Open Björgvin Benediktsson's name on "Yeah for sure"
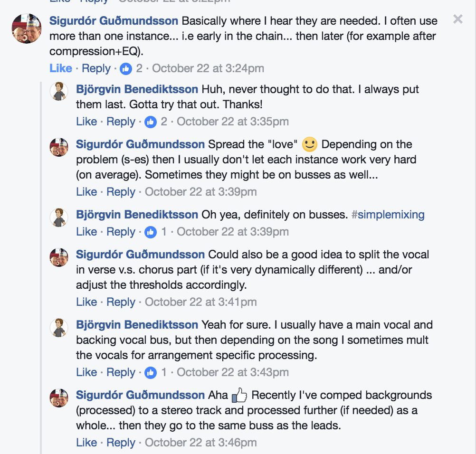The width and height of the screenshot is (476, 454). coord(137,325)
